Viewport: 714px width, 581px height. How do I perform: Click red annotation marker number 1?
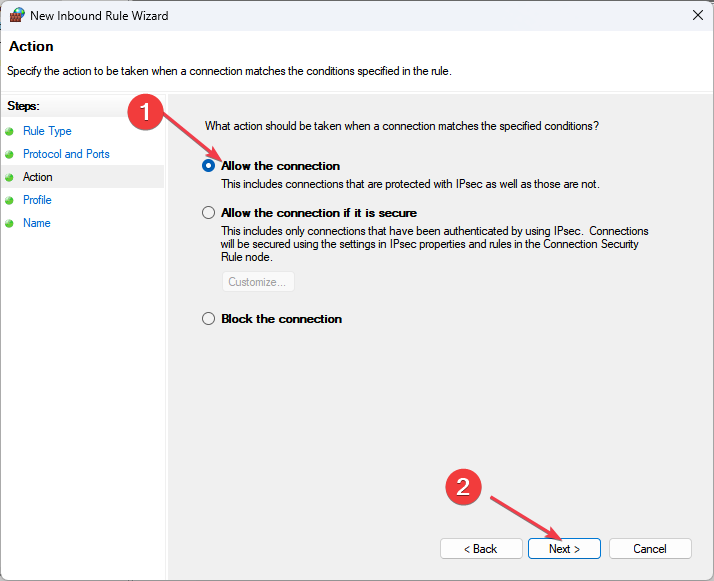(145, 112)
